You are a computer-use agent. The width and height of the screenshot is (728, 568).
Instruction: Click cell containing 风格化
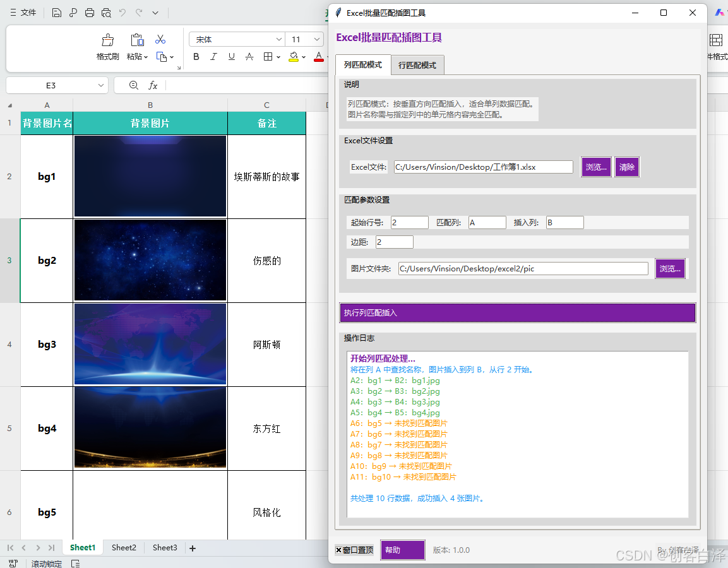pyautogui.click(x=266, y=512)
